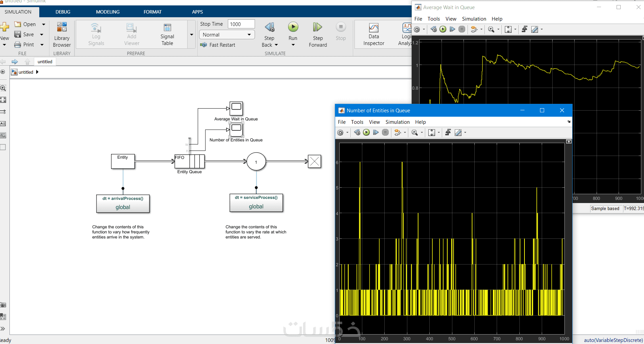The width and height of the screenshot is (644, 344).
Task: Click Run in Number of Entities scope toolbar
Action: [366, 133]
